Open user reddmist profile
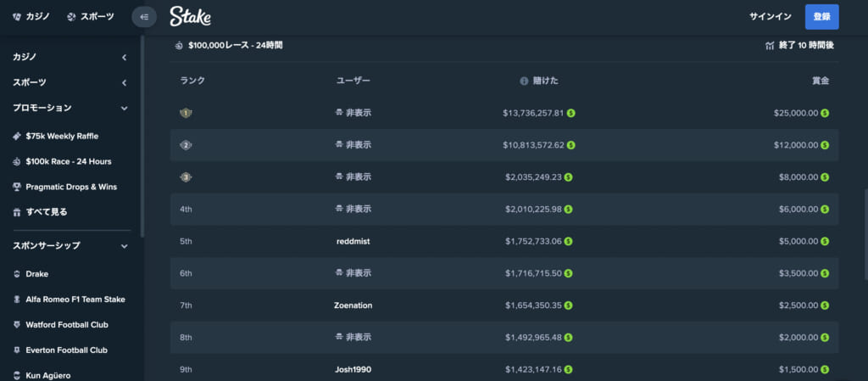Viewport: 868px width, 381px height. pos(353,242)
